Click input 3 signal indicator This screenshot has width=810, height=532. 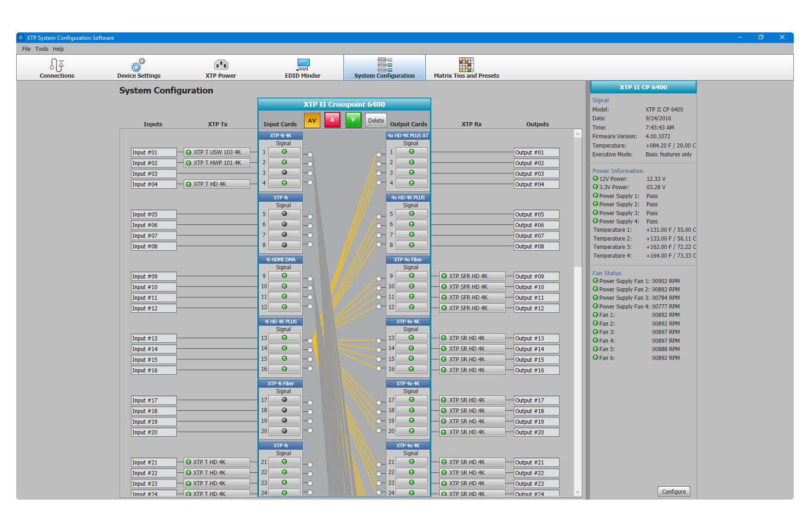tap(284, 173)
